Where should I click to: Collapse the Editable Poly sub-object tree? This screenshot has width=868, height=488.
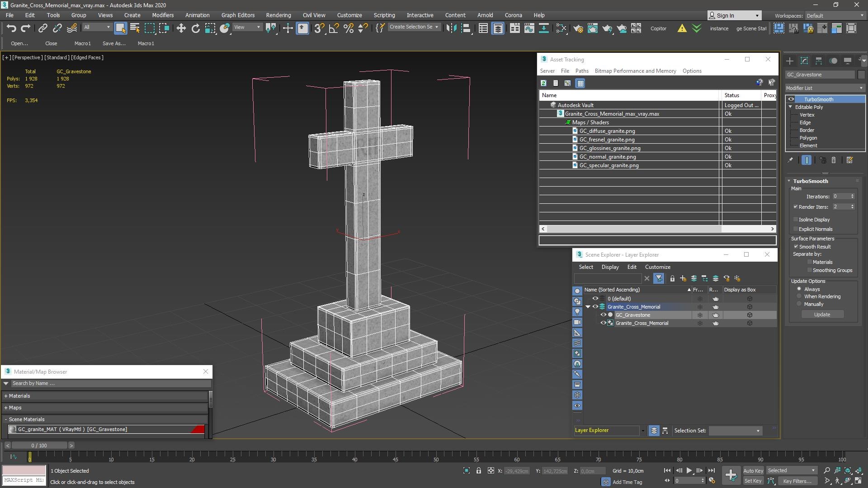click(791, 107)
